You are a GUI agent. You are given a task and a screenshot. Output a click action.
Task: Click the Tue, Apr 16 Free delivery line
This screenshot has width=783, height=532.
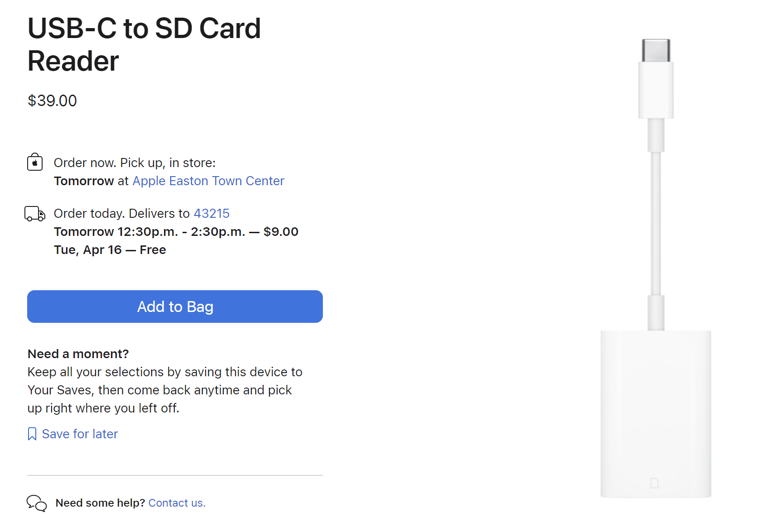[110, 249]
